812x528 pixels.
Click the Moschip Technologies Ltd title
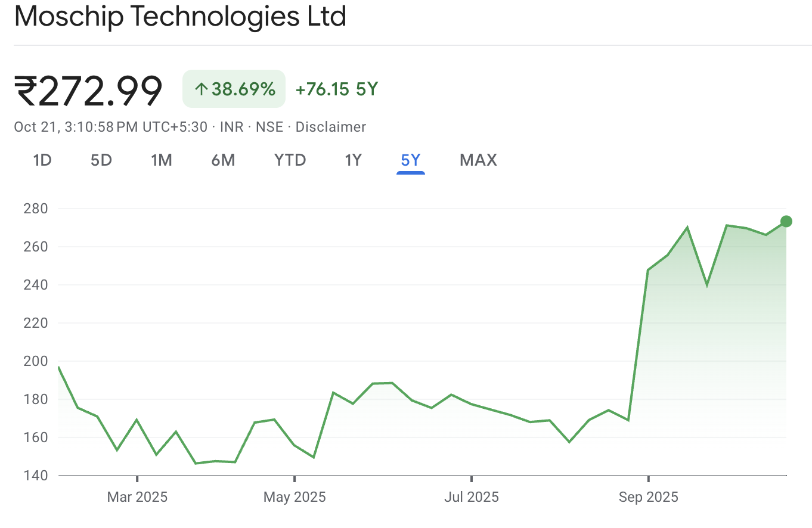180,17
